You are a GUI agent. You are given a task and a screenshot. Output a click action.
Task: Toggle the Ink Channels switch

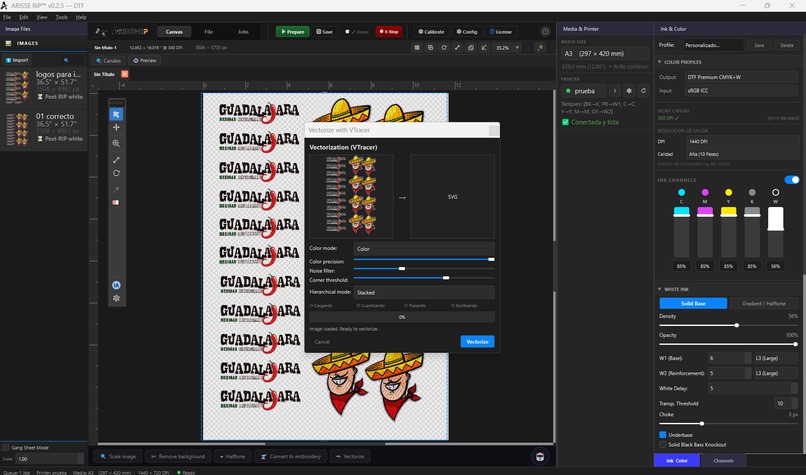click(x=792, y=180)
